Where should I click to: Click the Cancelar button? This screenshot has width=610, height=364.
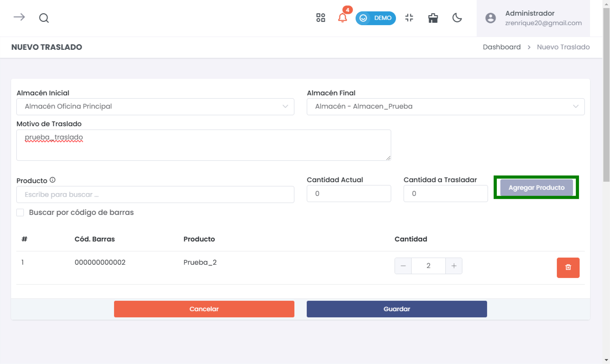(204, 309)
